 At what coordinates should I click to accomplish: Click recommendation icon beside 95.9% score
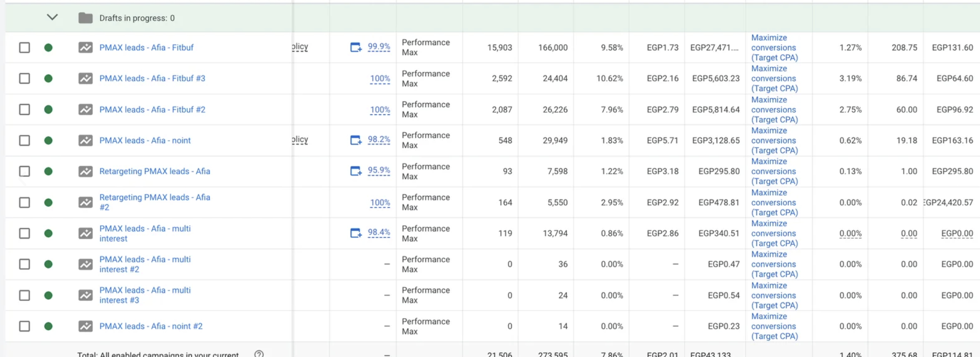pyautogui.click(x=355, y=171)
